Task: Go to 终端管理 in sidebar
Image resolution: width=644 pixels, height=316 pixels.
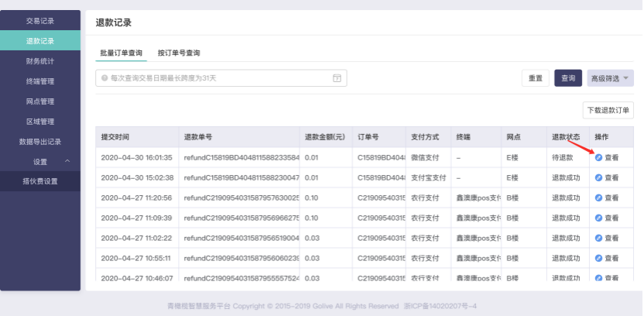Action: tap(40, 81)
